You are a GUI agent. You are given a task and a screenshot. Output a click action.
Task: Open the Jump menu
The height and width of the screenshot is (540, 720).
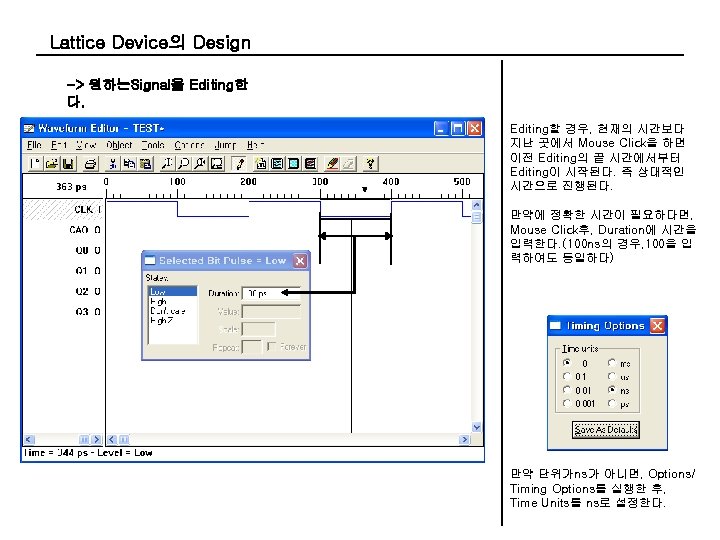[x=225, y=145]
